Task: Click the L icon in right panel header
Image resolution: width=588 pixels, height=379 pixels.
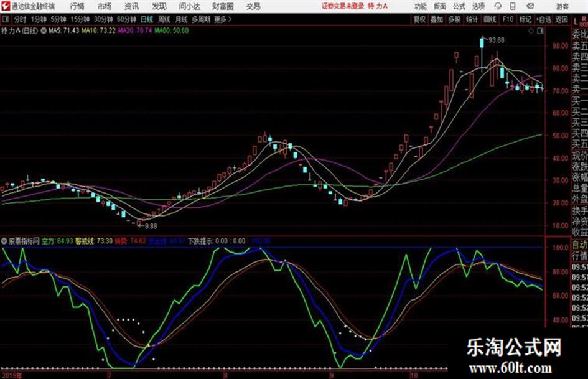Action: pos(576,21)
